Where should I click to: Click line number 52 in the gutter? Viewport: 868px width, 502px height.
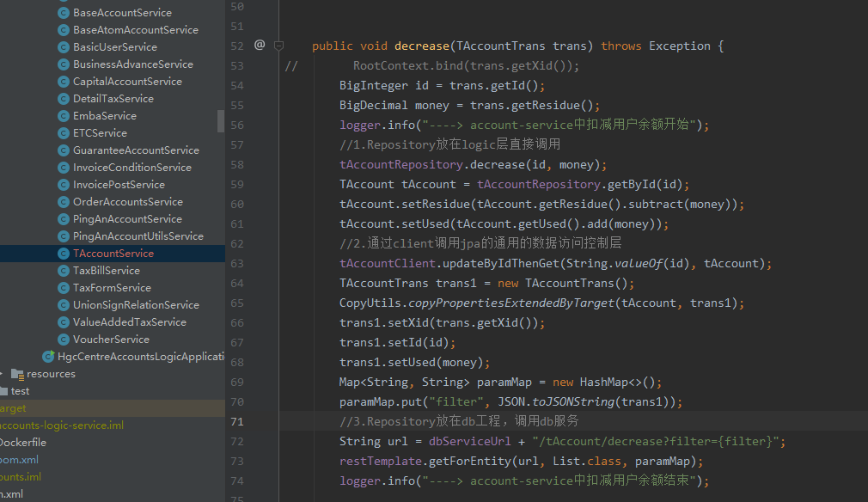(x=237, y=46)
